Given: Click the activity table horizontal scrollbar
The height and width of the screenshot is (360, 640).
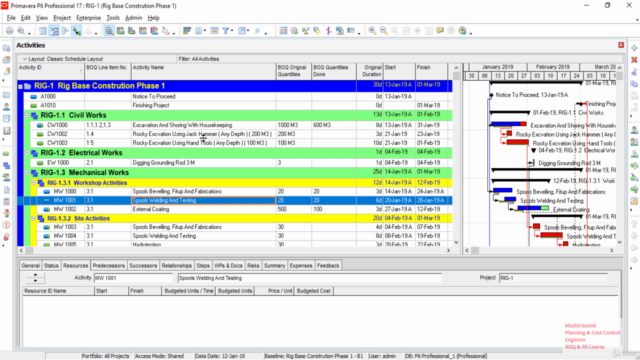Looking at the screenshot, I should [x=235, y=251].
